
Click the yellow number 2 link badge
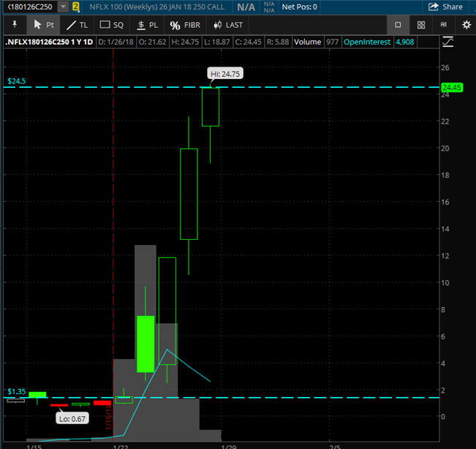click(76, 7)
